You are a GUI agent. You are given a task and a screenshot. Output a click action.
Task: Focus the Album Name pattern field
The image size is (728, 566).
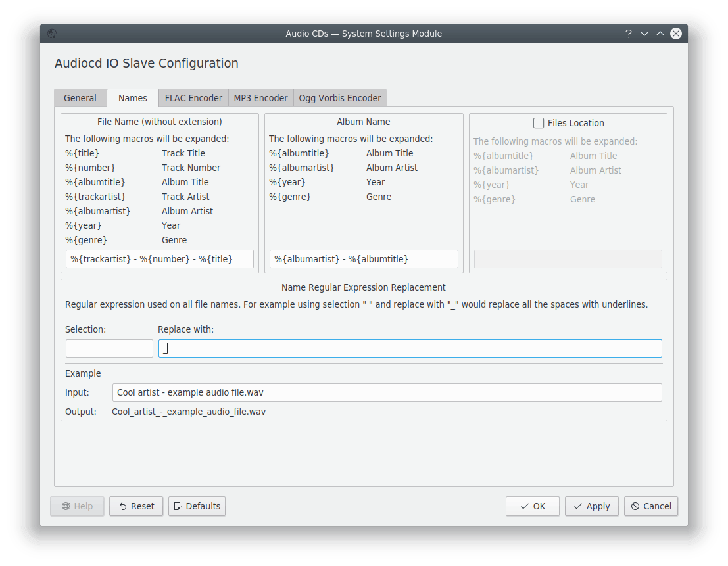point(364,259)
